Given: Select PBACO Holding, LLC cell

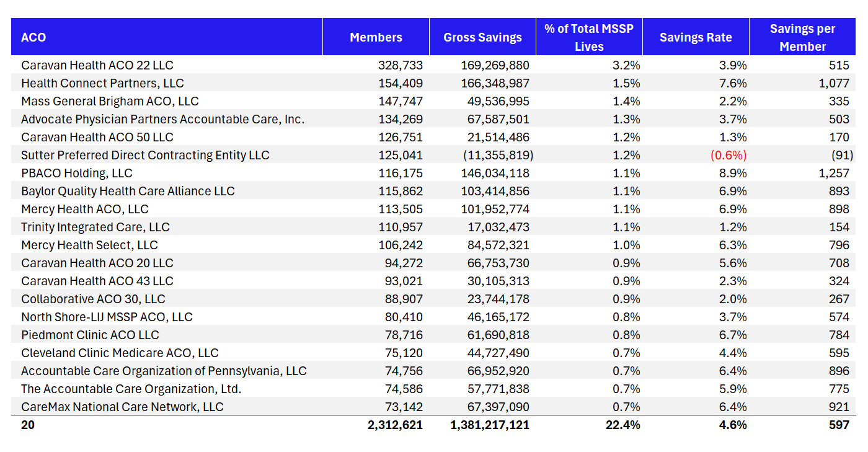Looking at the screenshot, I should 77,173.
